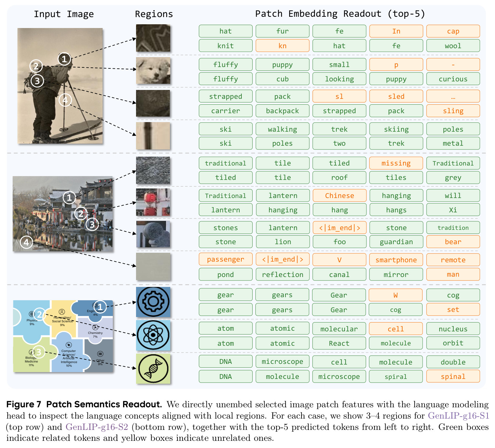Click the orange 'sling' token box
495x448 pixels.
(453, 111)
